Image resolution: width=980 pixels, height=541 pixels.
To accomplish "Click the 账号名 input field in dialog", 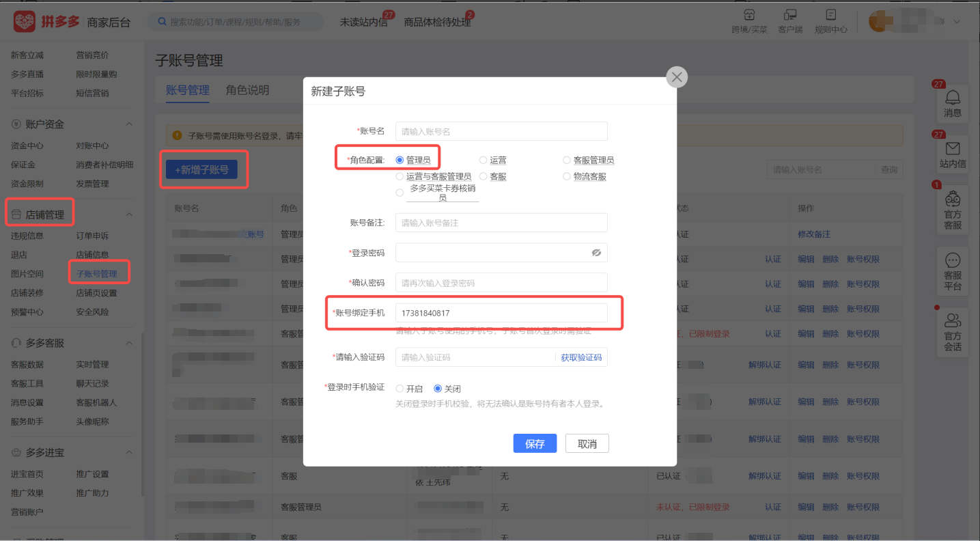I will click(501, 131).
